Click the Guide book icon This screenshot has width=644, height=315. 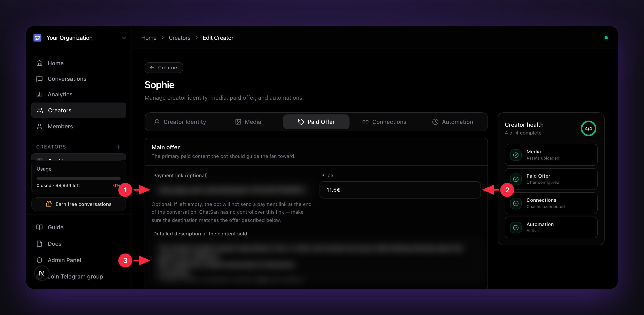pos(39,227)
